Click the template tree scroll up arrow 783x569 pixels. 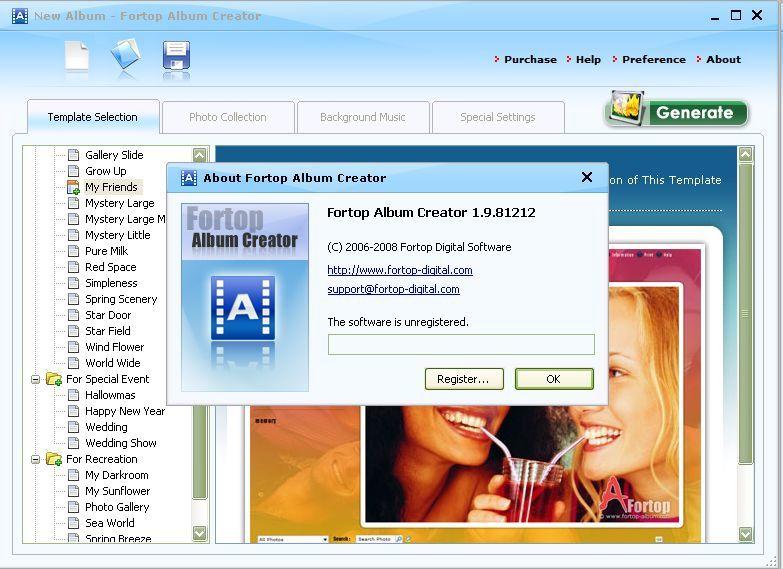coord(200,155)
